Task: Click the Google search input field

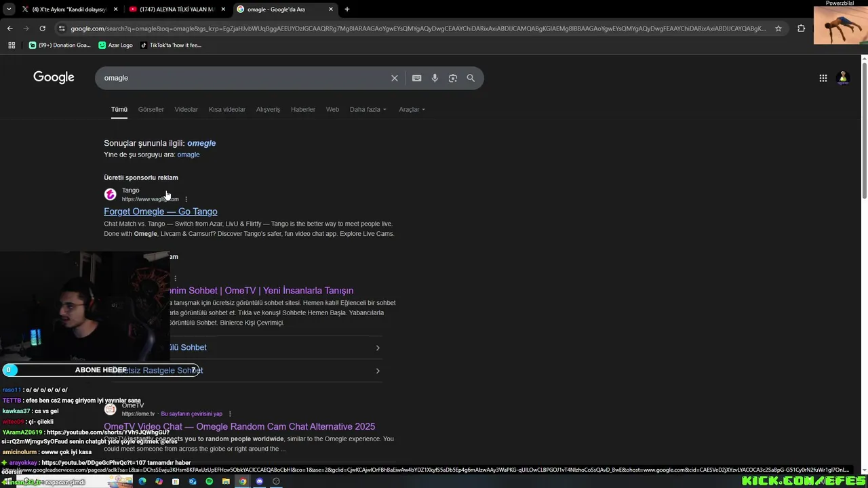Action: pyautogui.click(x=244, y=78)
